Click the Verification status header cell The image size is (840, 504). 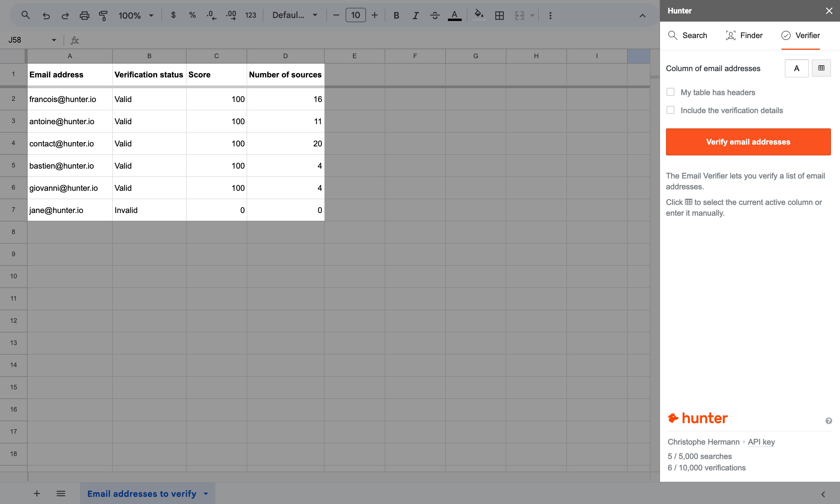pyautogui.click(x=149, y=75)
